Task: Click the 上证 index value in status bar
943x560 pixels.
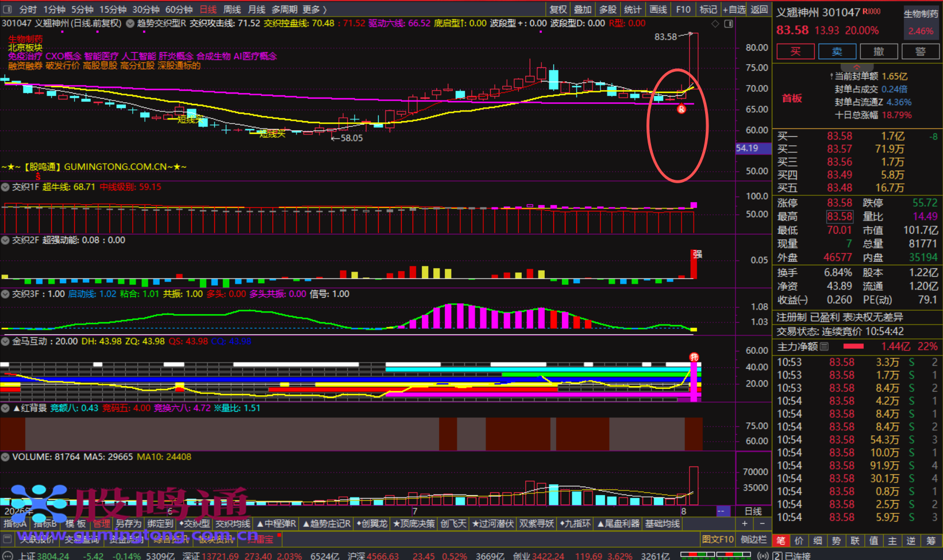Action: pyautogui.click(x=53, y=556)
